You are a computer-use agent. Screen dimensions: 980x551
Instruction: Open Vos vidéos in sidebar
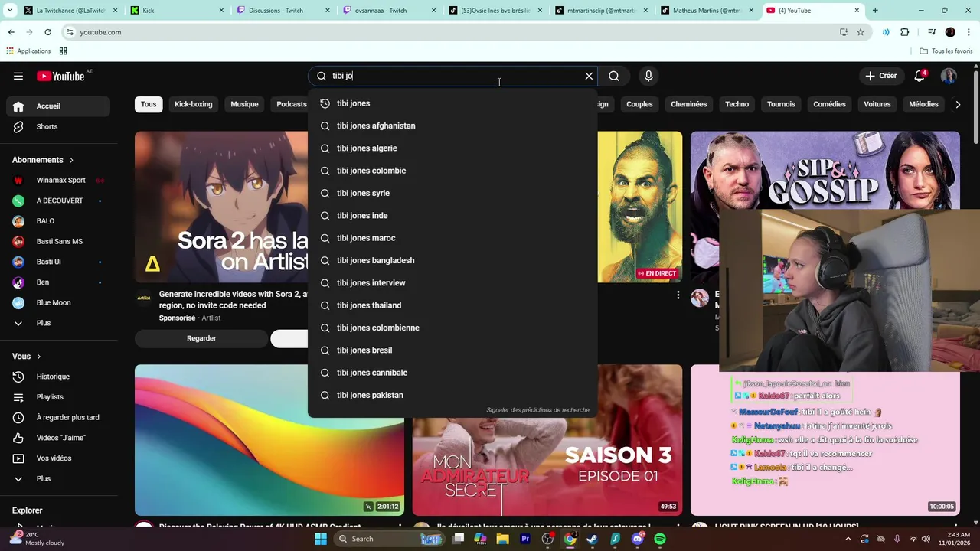(58, 458)
